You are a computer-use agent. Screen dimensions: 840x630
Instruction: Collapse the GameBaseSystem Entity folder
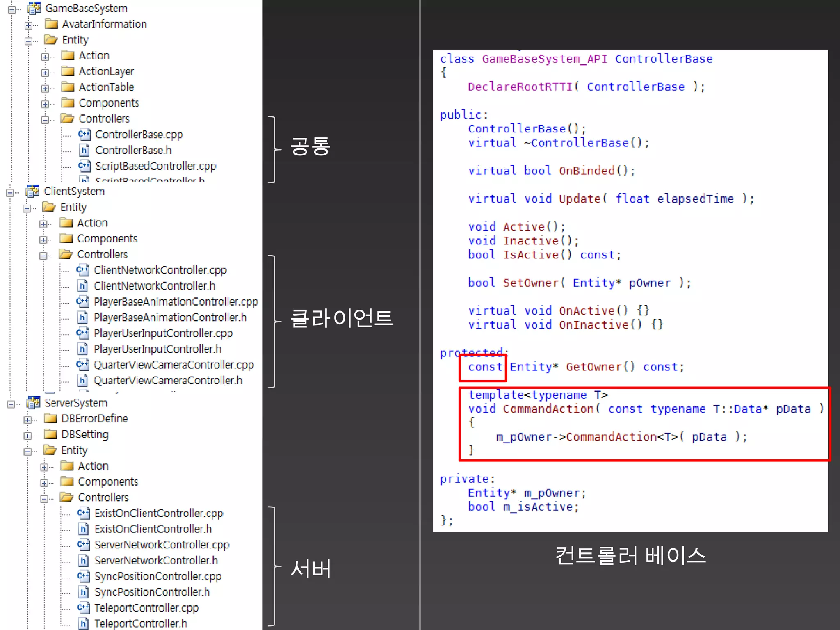(28, 41)
